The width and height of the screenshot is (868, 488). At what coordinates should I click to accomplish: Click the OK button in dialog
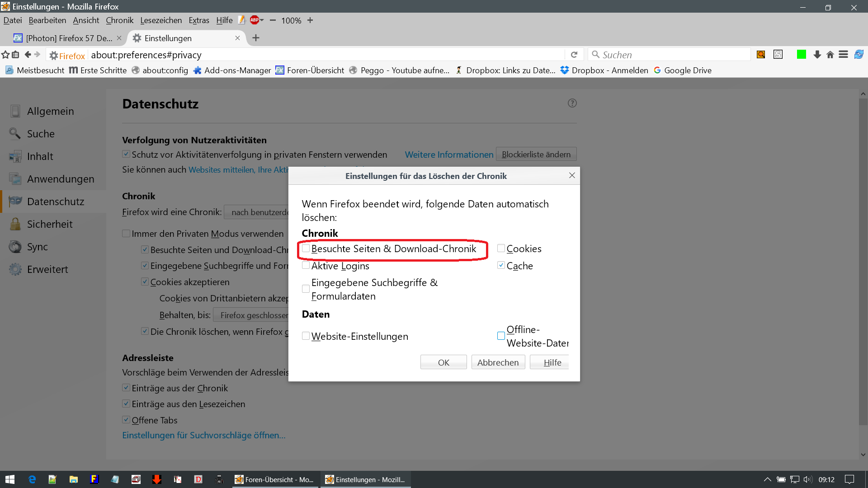click(443, 362)
